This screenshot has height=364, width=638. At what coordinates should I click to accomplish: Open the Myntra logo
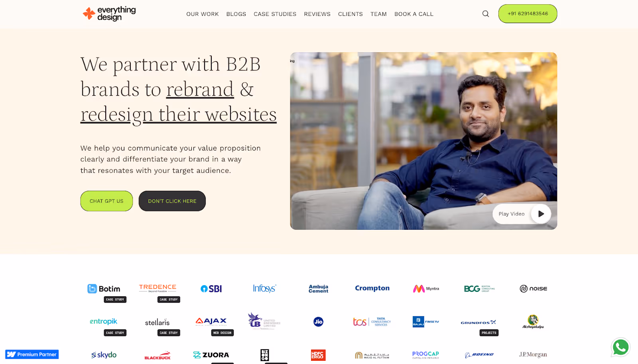coord(426,289)
